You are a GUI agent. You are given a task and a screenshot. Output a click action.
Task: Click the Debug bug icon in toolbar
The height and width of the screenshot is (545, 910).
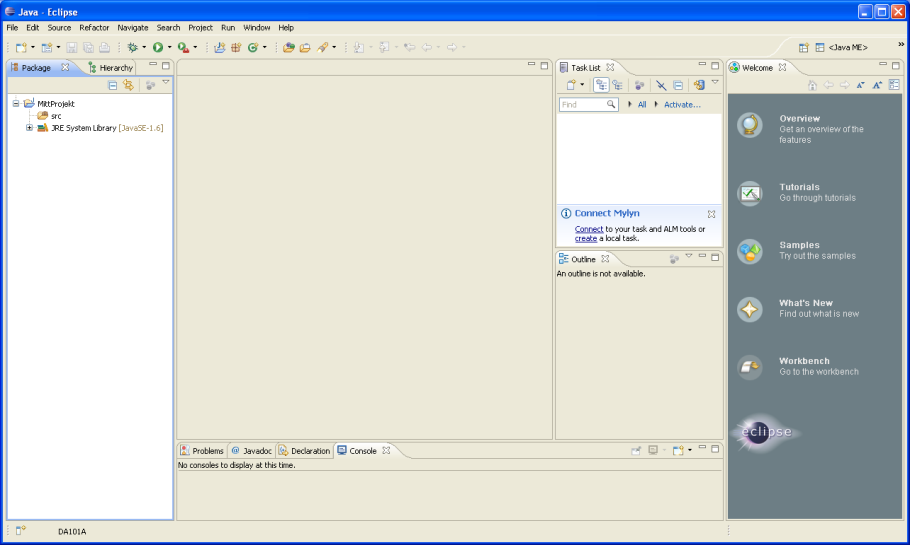(132, 48)
